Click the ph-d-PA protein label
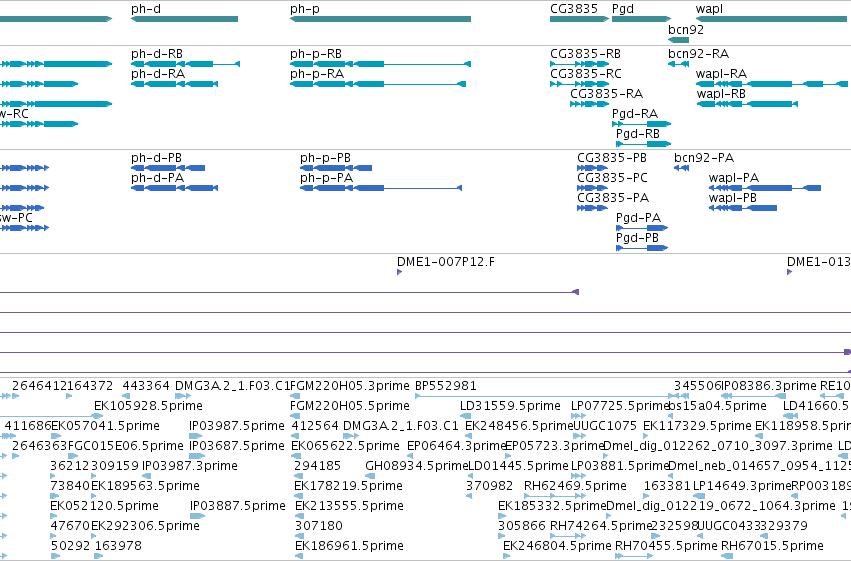Screen dimensions: 851x561 click(x=157, y=178)
